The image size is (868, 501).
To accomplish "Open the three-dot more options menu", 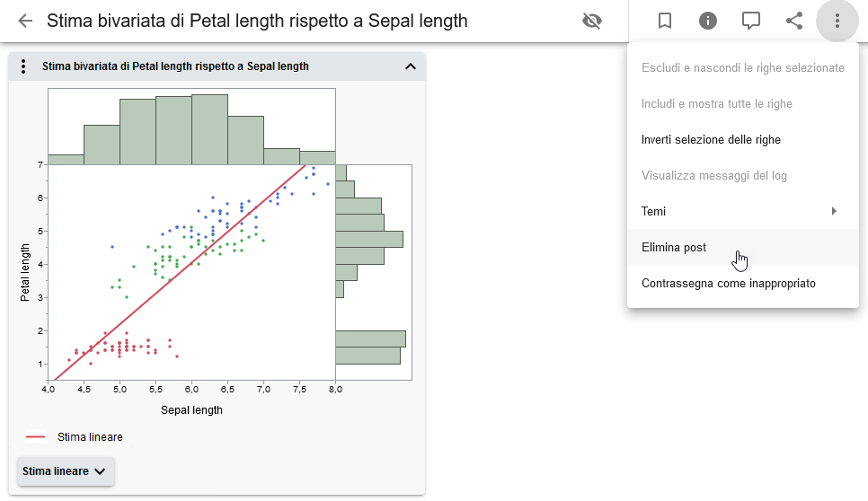I will [x=837, y=21].
